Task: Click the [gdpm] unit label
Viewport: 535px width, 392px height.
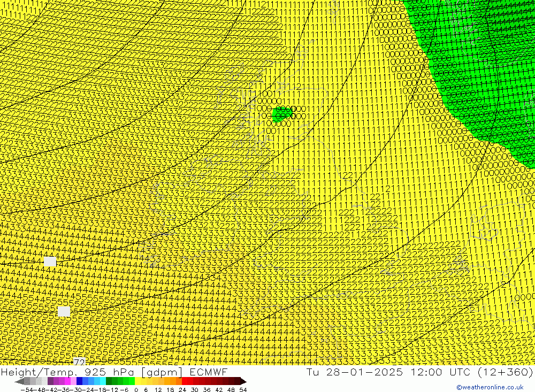Action: tap(160, 372)
